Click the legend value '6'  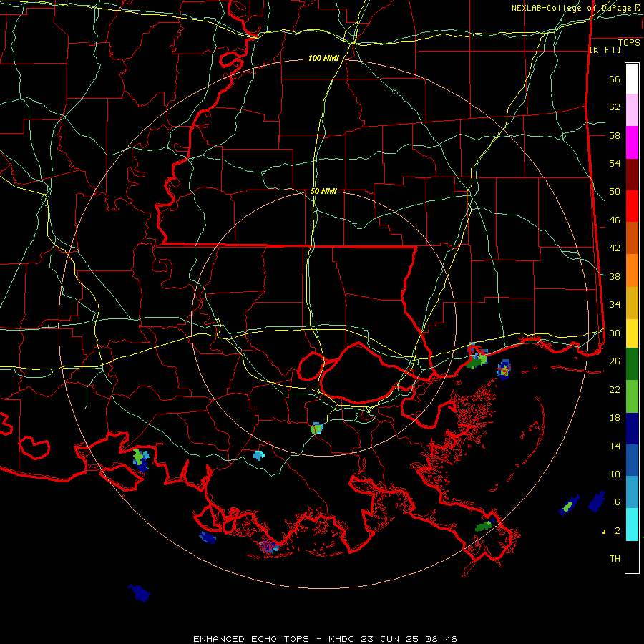click(x=617, y=502)
